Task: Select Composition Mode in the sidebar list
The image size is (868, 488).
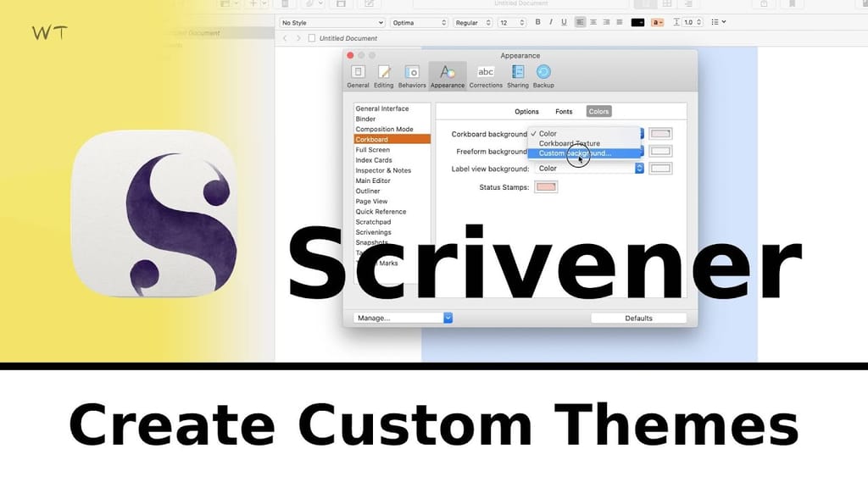Action: coord(392,129)
